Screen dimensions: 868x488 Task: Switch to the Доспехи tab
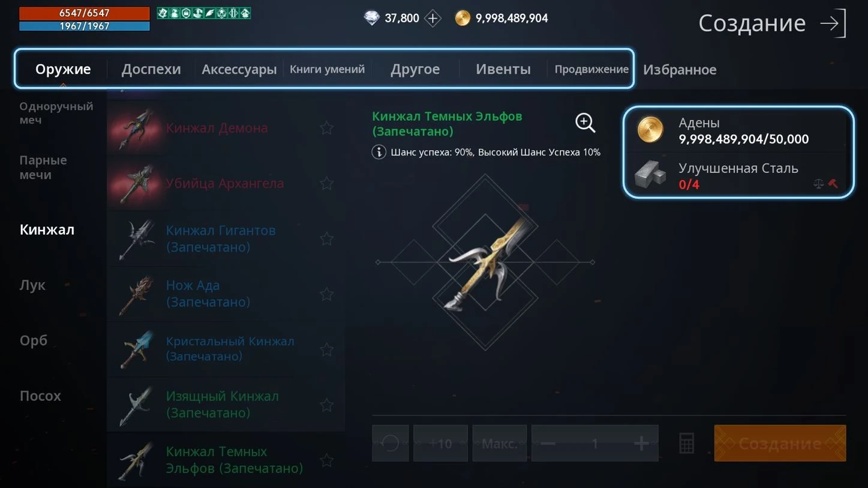[x=151, y=69]
